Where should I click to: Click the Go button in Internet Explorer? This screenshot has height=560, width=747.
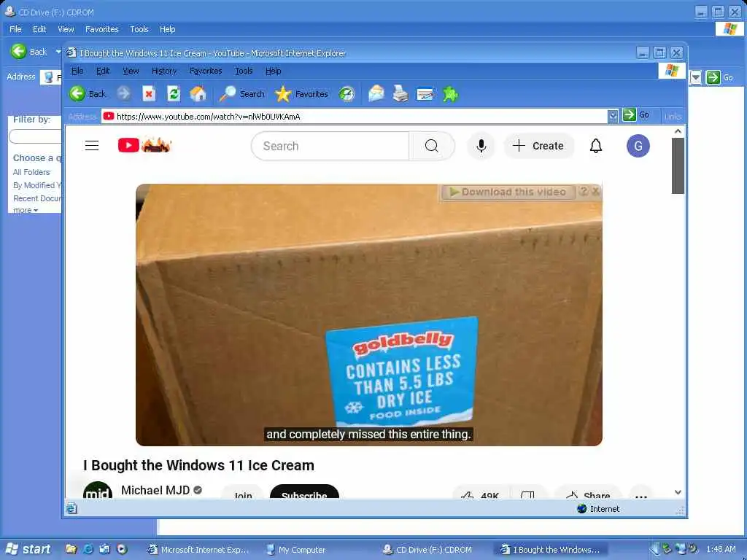(x=636, y=114)
